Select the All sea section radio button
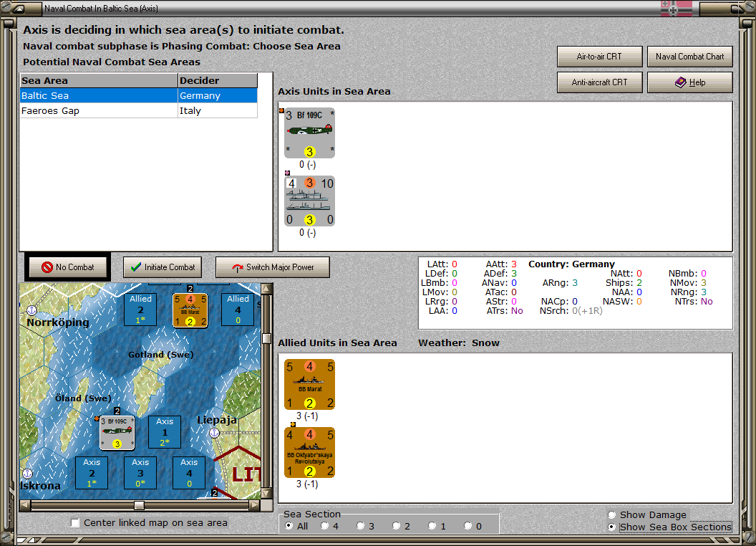Image resolution: width=756 pixels, height=546 pixels. click(289, 526)
